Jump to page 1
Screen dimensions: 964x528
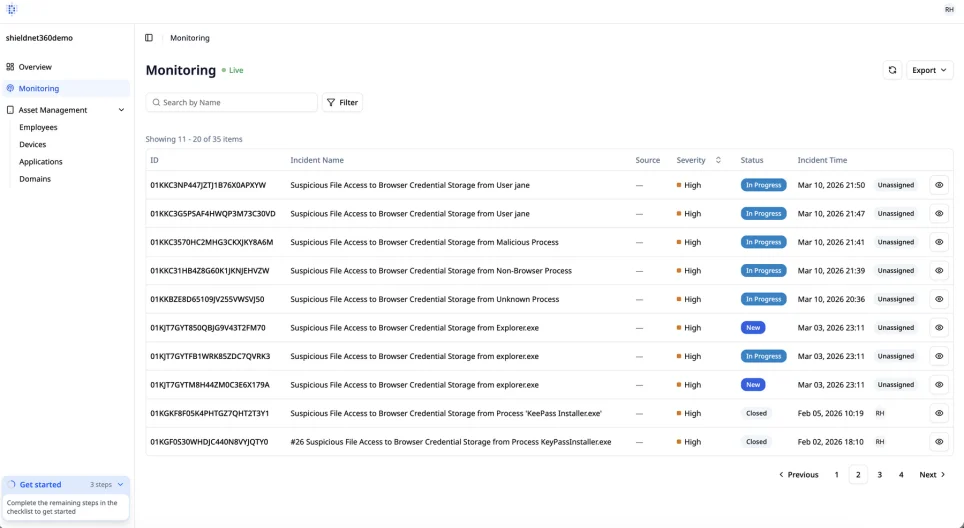[836, 475]
